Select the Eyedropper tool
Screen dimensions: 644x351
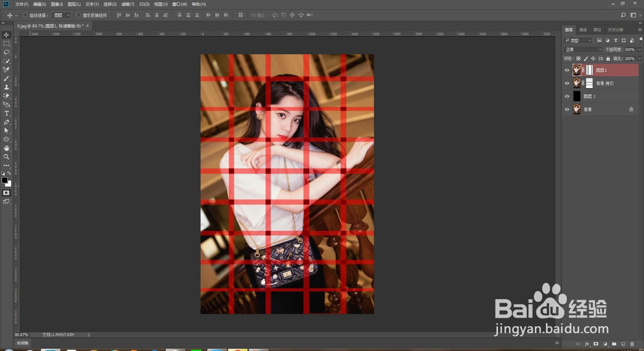(x=6, y=70)
